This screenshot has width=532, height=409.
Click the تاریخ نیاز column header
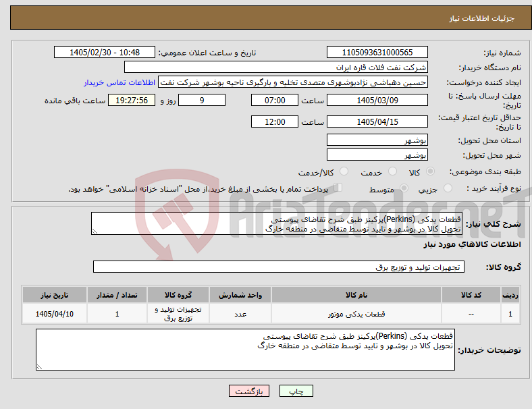click(x=54, y=295)
